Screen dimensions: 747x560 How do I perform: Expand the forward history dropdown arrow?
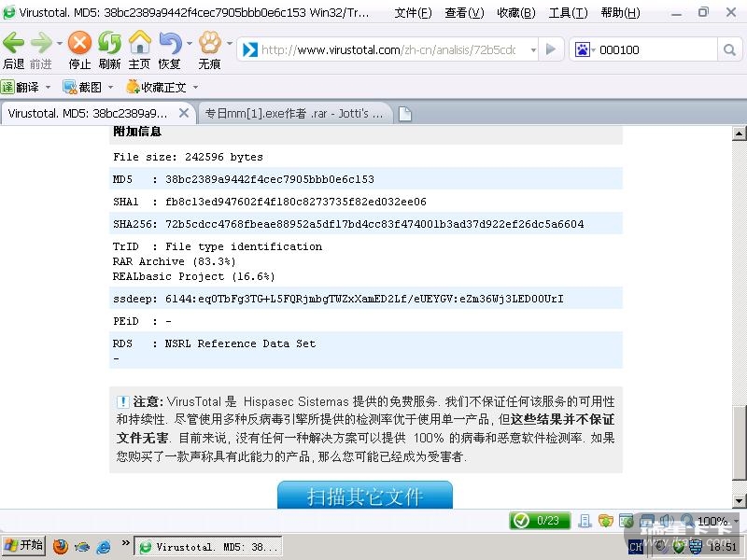59,43
